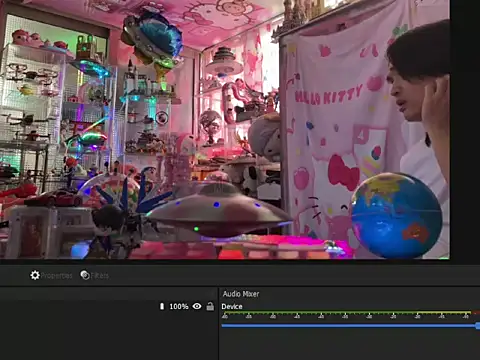The image size is (480, 360).
Task: Click the Audio Mixer panel title
Action: tap(241, 294)
